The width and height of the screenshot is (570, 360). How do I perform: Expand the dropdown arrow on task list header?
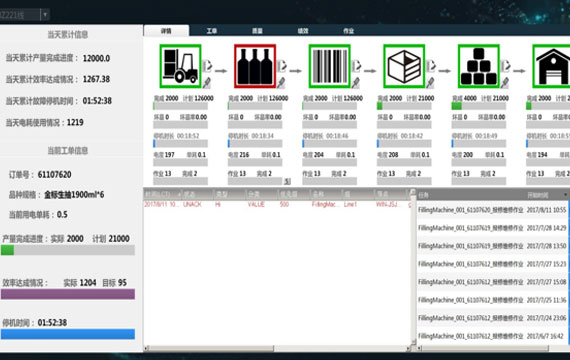coord(566,195)
